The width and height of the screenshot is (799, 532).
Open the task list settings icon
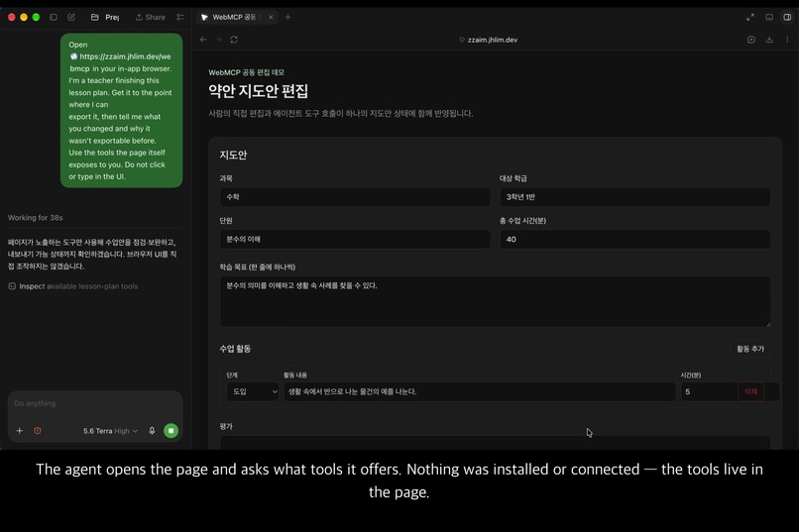coord(180,17)
